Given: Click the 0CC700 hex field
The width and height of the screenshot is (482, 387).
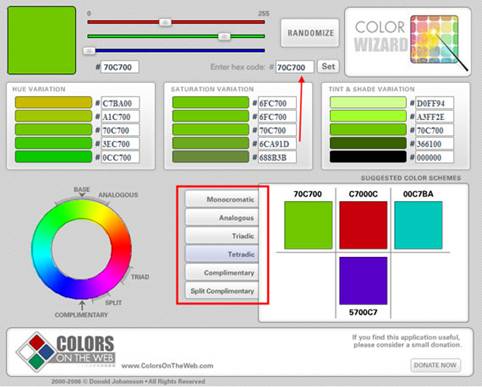Looking at the screenshot, I should click(x=120, y=157).
